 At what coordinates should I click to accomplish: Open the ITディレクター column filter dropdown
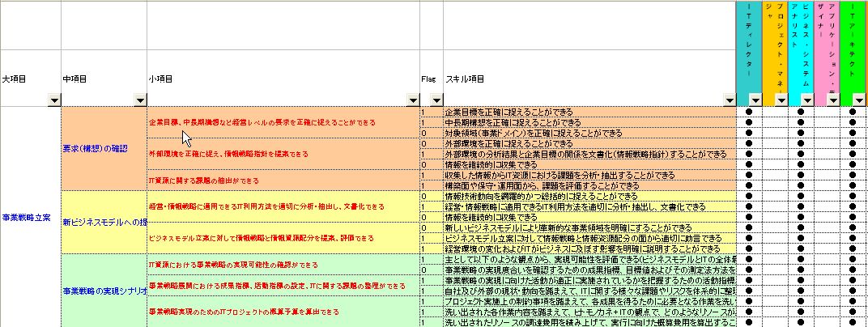pyautogui.click(x=755, y=100)
